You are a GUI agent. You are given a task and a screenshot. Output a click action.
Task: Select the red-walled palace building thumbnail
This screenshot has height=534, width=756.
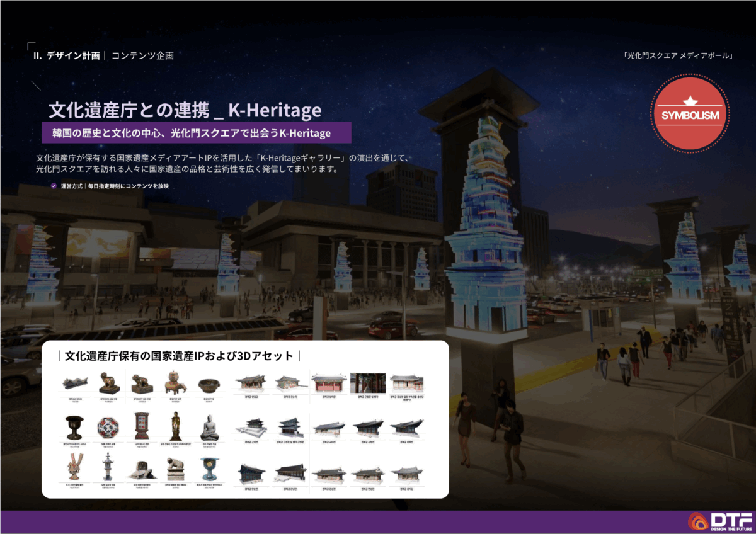328,383
